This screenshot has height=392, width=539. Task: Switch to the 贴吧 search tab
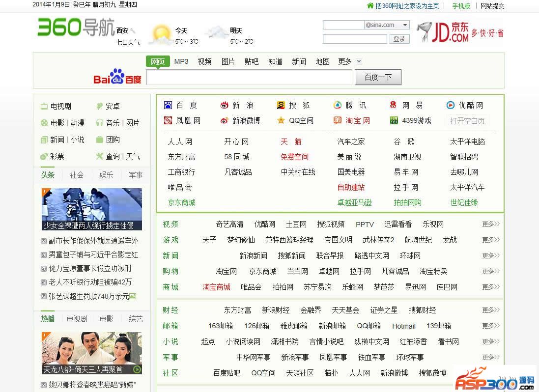point(252,61)
